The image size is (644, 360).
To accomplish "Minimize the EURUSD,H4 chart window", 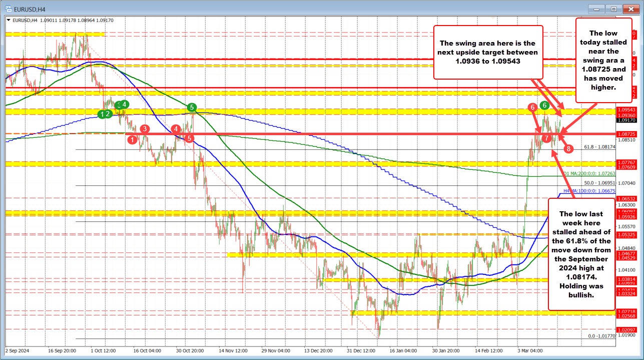I will tap(596, 9).
